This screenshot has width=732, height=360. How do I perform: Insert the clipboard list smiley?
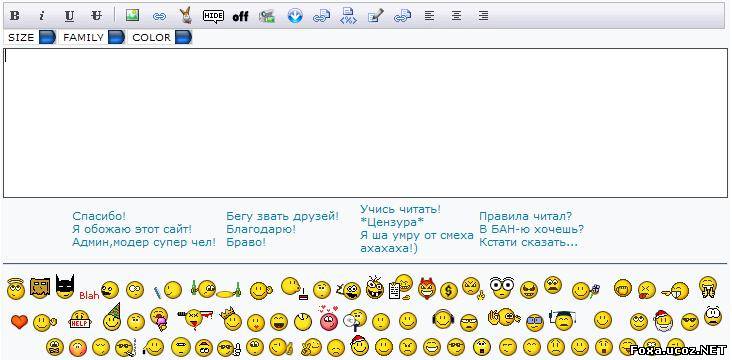coord(401,287)
